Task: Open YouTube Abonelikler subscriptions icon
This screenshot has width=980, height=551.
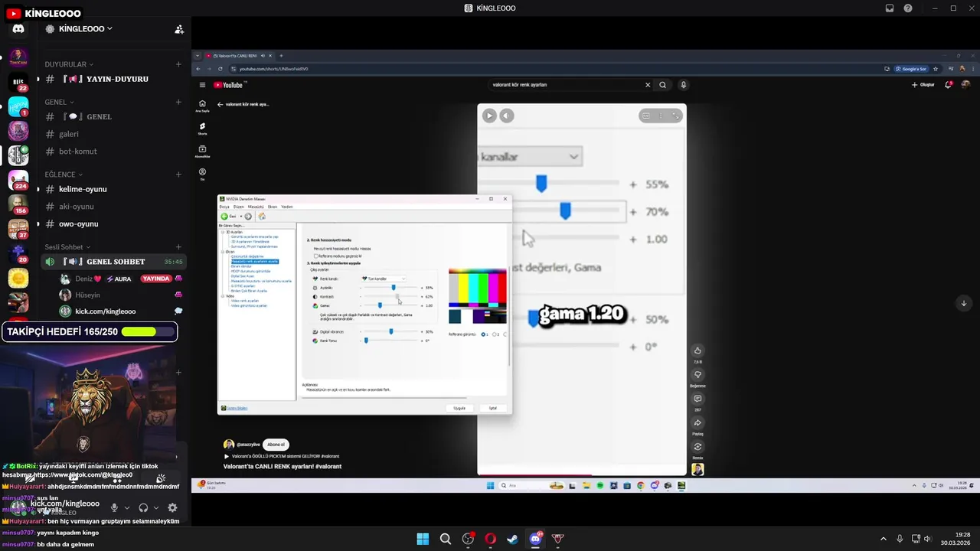Action: pyautogui.click(x=202, y=152)
